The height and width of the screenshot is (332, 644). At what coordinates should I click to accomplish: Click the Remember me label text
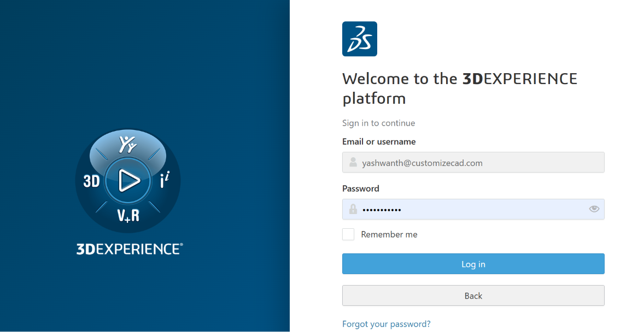click(389, 234)
